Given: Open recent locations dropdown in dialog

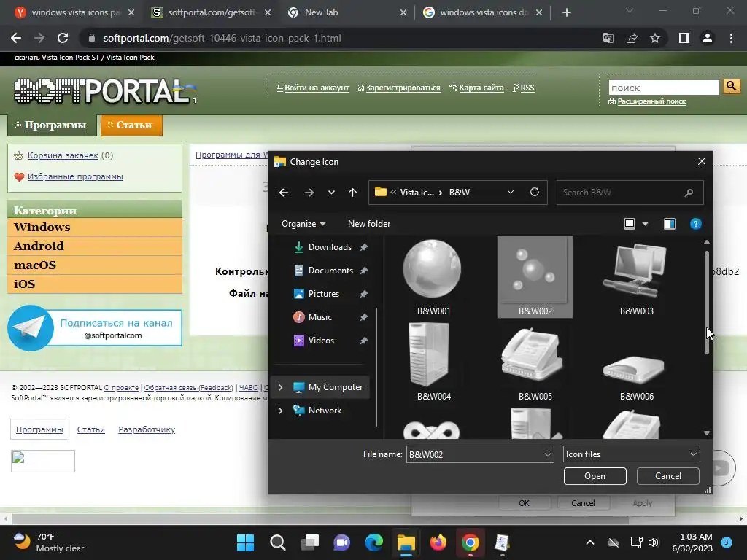Looking at the screenshot, I should point(331,192).
